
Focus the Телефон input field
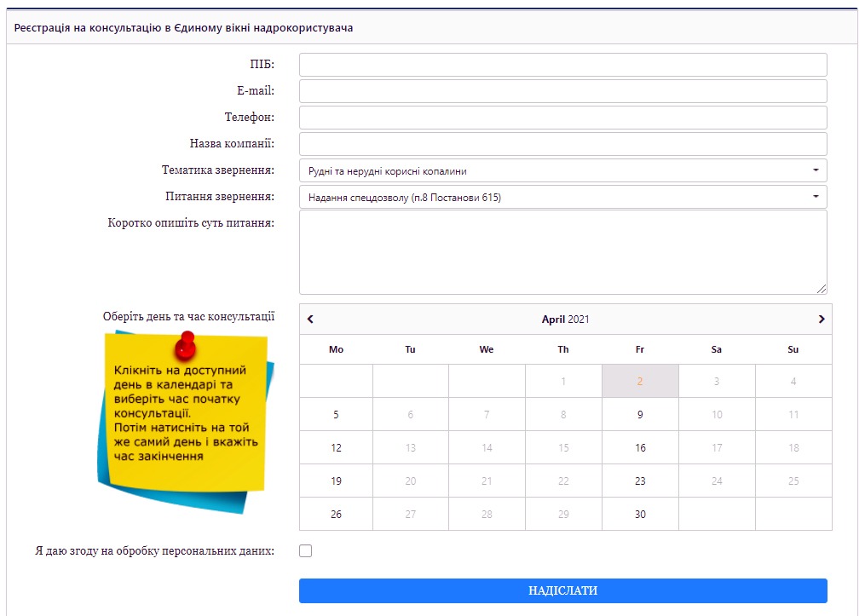coord(563,118)
